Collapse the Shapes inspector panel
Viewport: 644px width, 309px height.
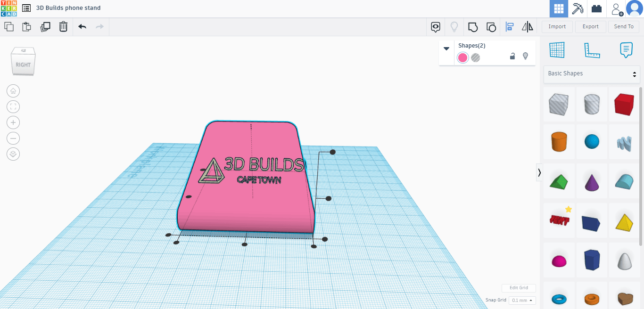(446, 49)
